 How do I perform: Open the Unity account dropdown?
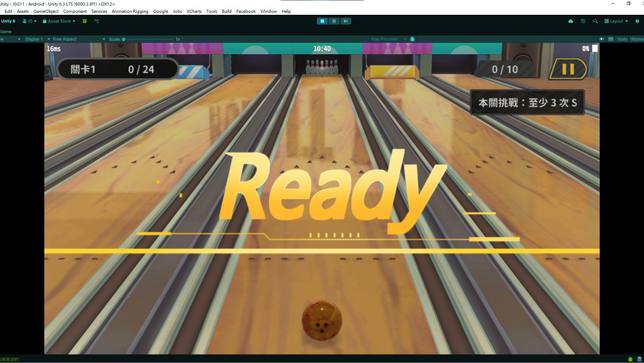click(30, 21)
